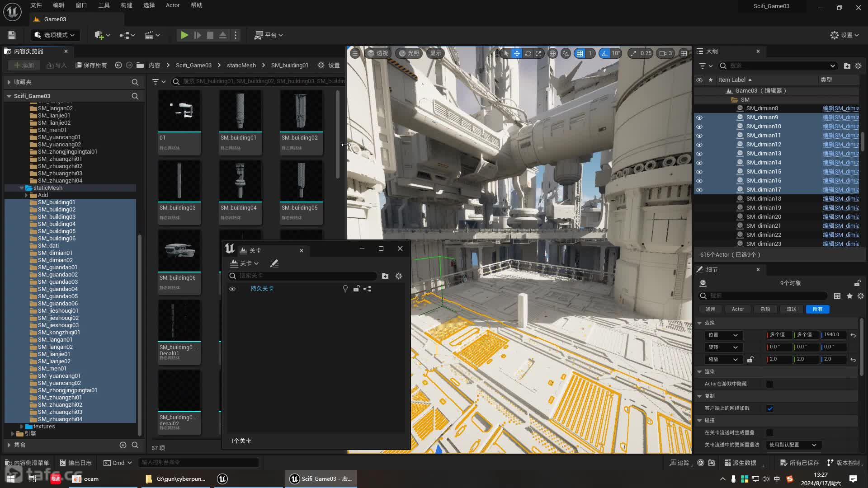Image resolution: width=868 pixels, height=488 pixels.
Task: Open camera speed setting in viewport
Action: point(665,53)
